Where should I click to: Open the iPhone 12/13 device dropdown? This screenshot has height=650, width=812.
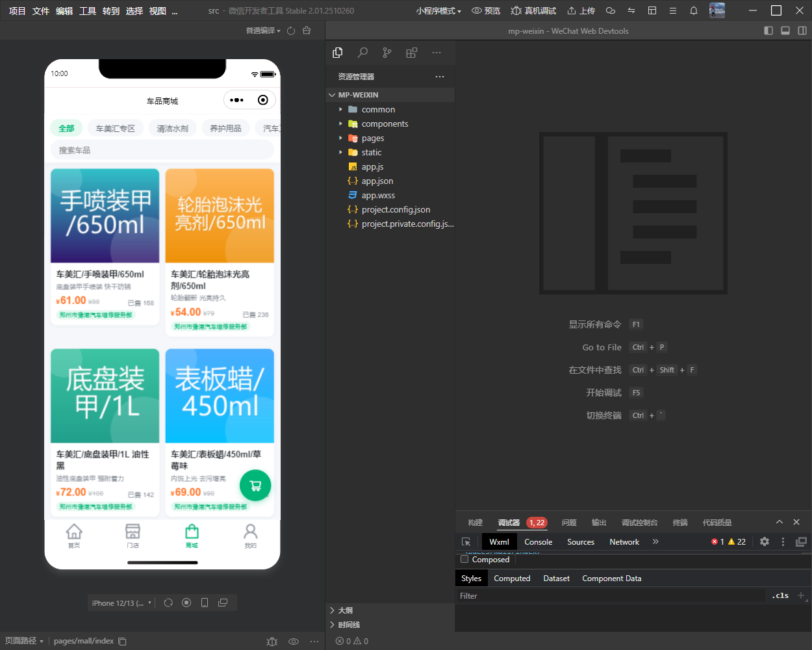(121, 603)
